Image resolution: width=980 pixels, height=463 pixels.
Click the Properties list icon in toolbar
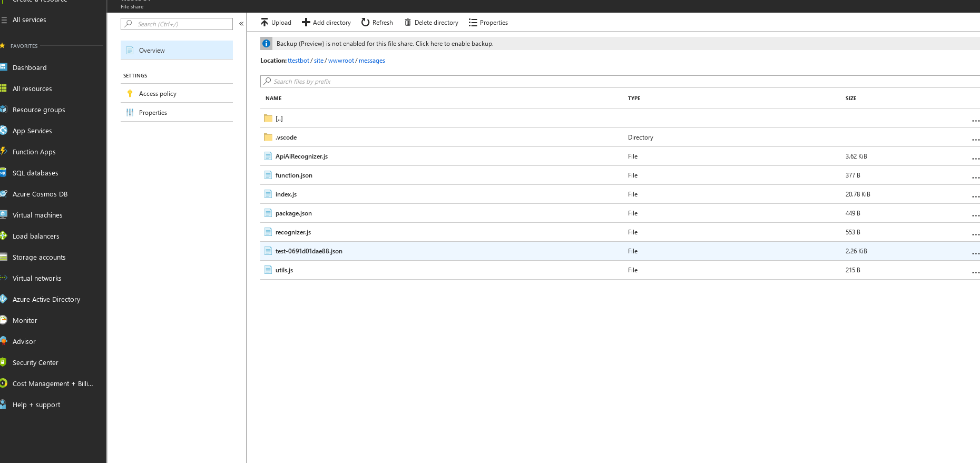tap(473, 23)
